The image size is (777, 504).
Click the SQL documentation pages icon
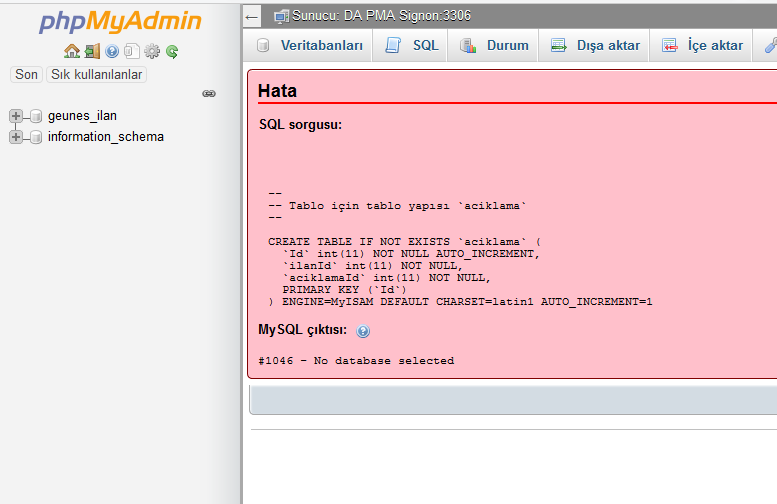131,51
